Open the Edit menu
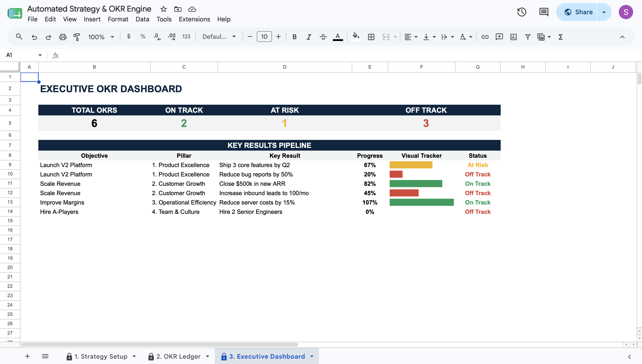The width and height of the screenshot is (642, 364). click(50, 19)
